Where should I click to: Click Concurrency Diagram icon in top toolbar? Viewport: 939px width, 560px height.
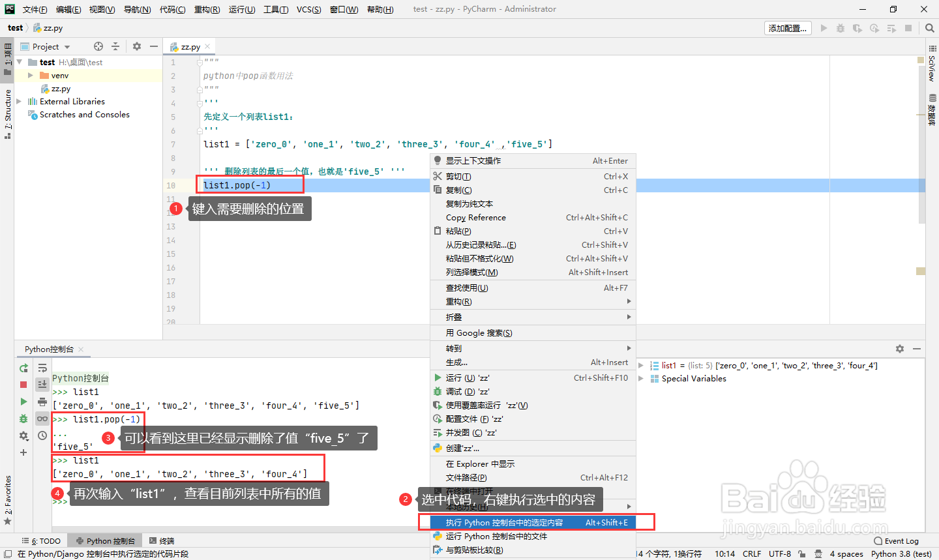(x=891, y=28)
